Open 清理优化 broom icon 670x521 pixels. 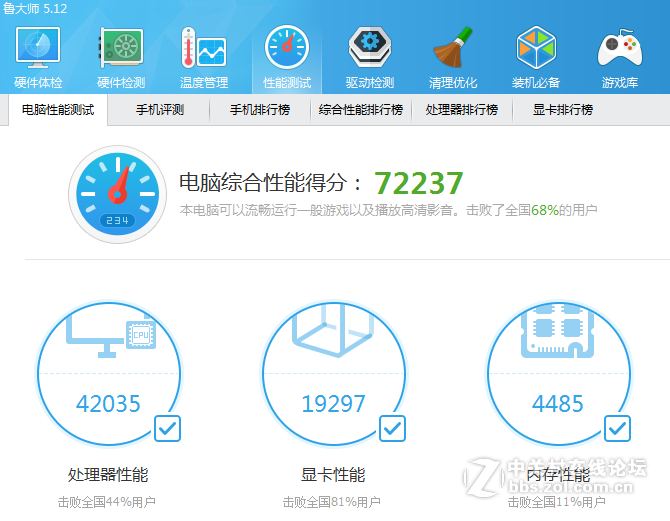click(453, 47)
